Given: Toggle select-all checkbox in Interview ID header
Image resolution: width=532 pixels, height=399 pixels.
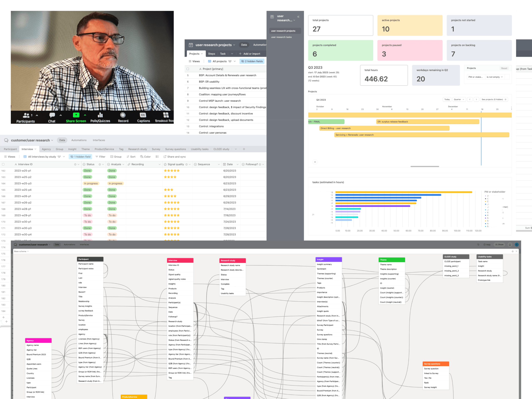Looking at the screenshot, I should click(3, 164).
